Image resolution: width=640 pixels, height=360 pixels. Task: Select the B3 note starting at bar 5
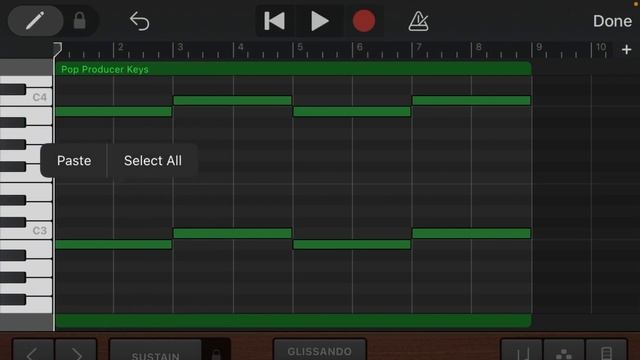point(352,111)
